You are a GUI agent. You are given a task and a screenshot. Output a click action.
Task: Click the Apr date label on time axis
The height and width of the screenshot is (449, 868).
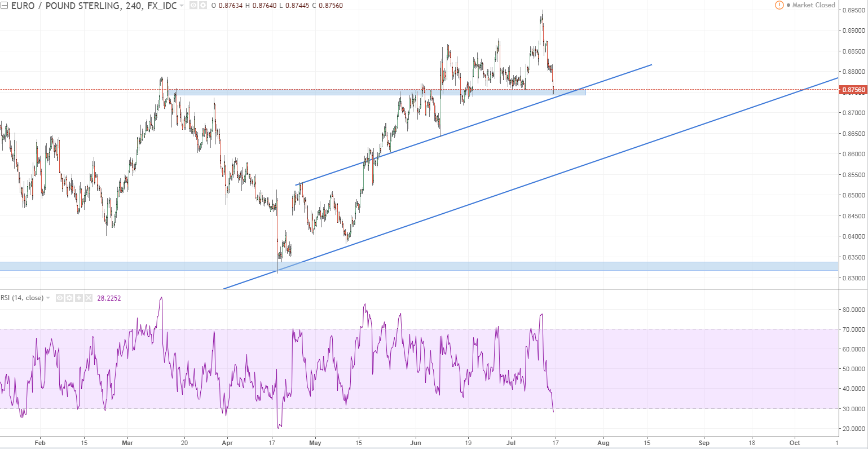pos(227,443)
